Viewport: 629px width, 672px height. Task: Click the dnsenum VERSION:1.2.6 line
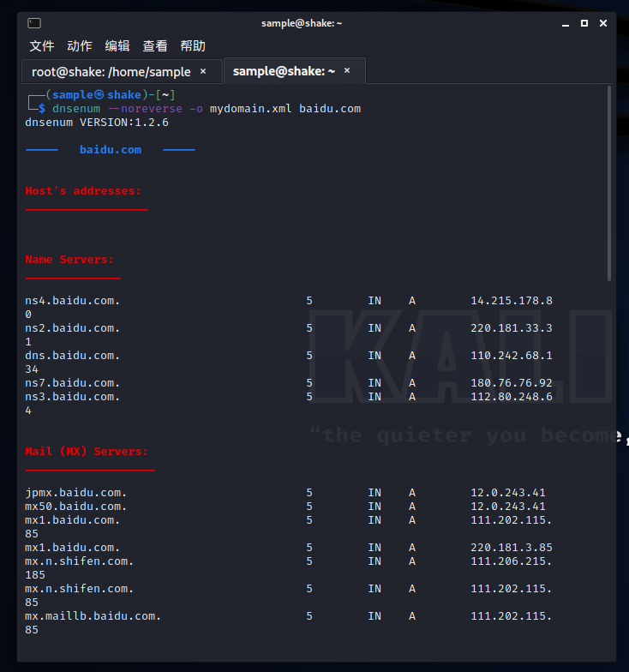97,123
